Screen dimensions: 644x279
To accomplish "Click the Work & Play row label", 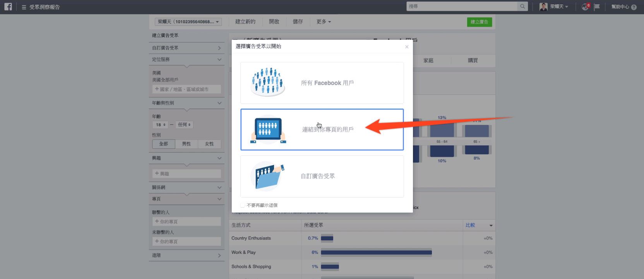I will tap(243, 253).
